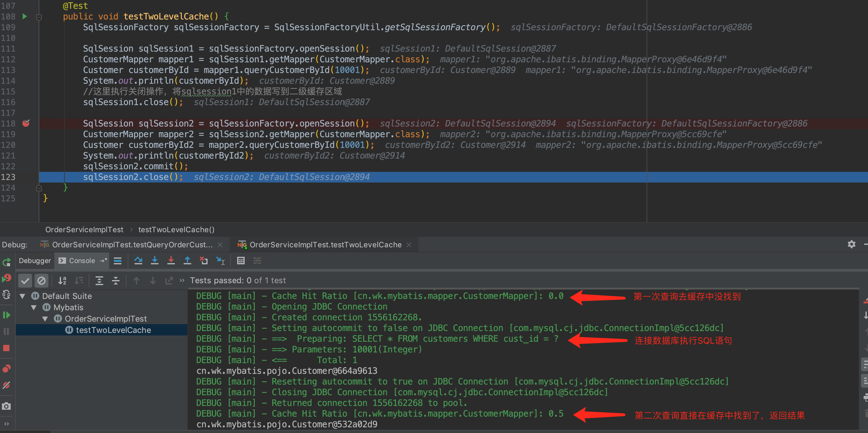Collapse the Mybatis tree node
868x433 pixels.
click(x=34, y=307)
